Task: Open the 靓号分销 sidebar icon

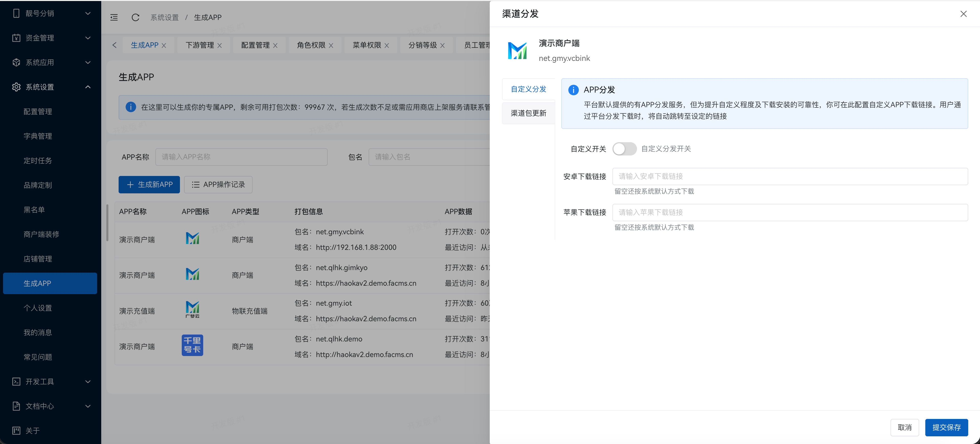Action: [16, 13]
